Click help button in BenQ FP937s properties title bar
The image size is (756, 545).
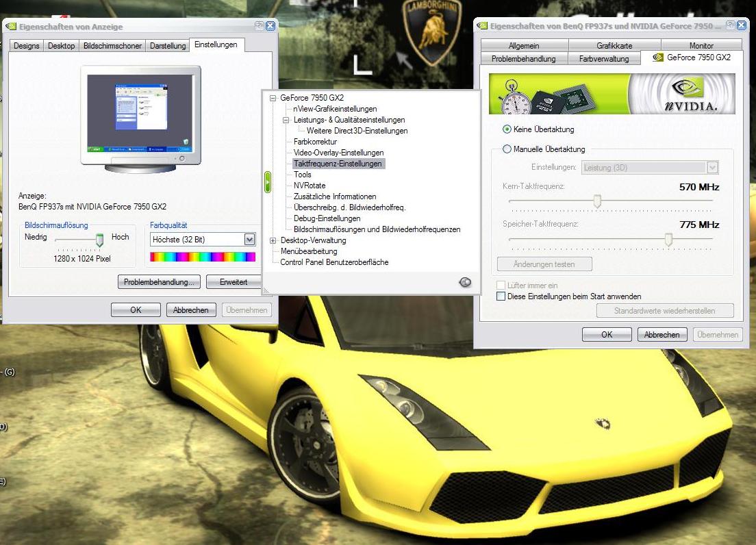[x=731, y=25]
